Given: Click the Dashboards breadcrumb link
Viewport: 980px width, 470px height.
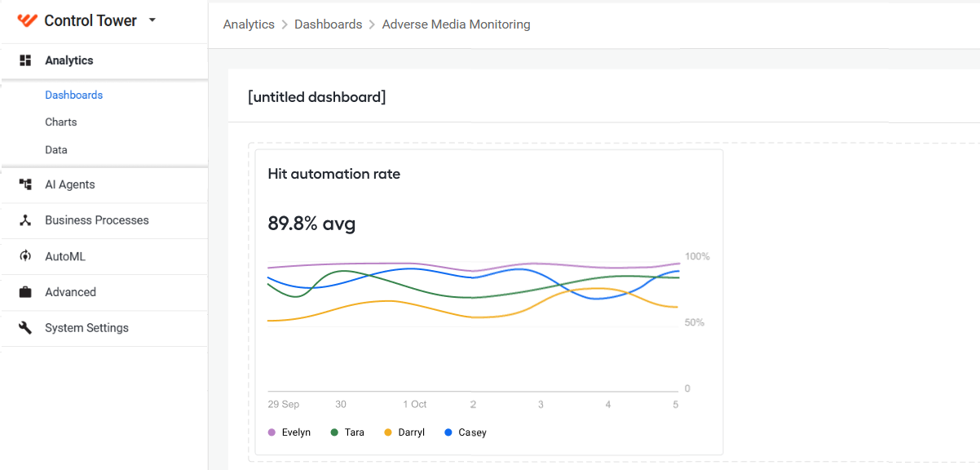Looking at the screenshot, I should point(328,24).
